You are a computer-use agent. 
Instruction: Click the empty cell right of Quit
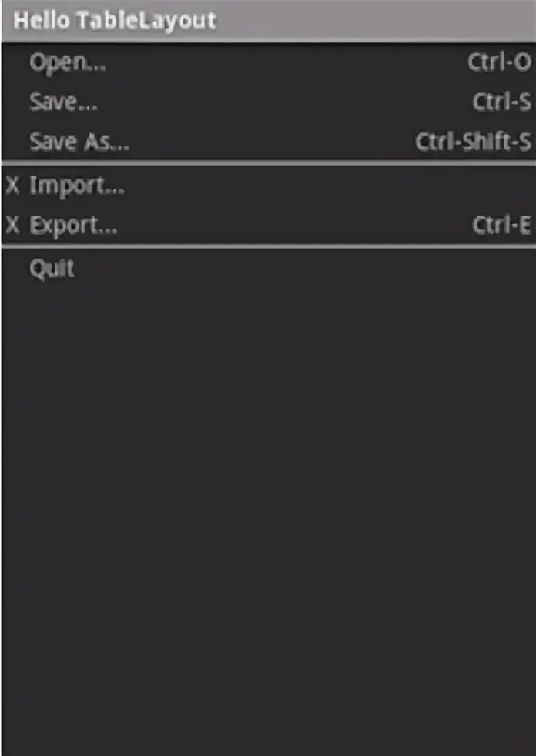coord(462,269)
